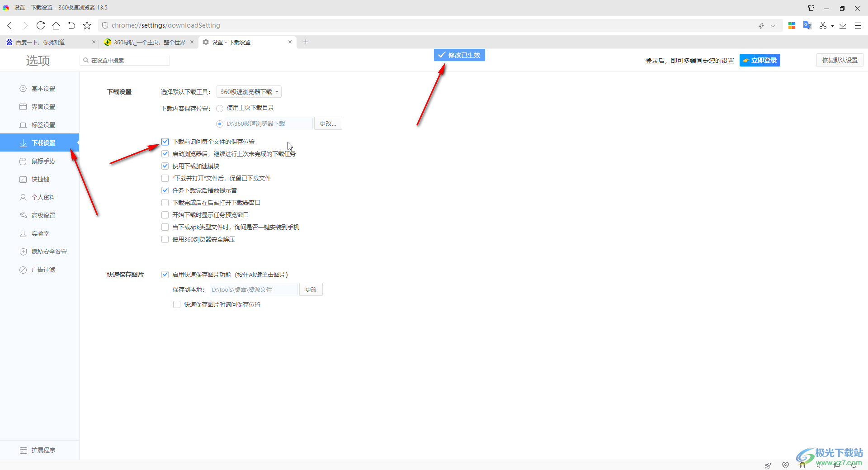Click the scissors screenshot tool

[x=823, y=25]
